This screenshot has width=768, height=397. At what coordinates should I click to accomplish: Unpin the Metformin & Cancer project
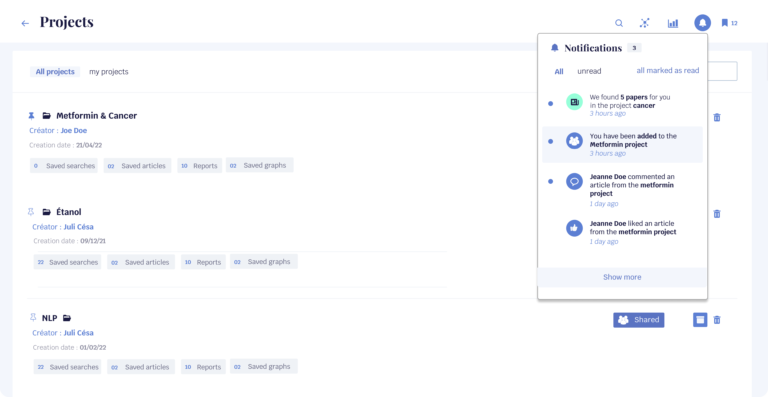coord(31,116)
